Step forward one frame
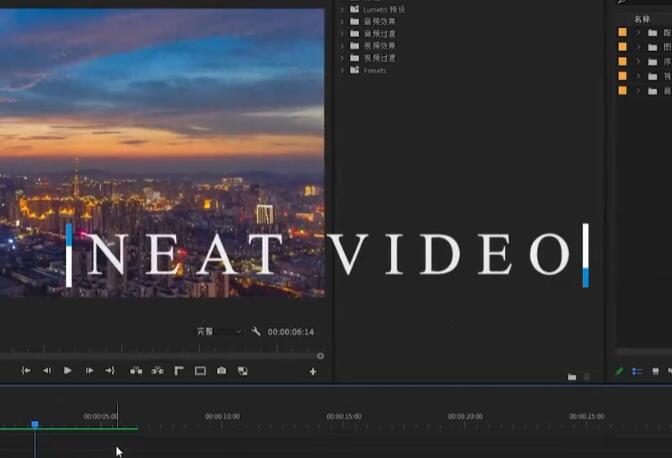This screenshot has width=672, height=458. (89, 371)
